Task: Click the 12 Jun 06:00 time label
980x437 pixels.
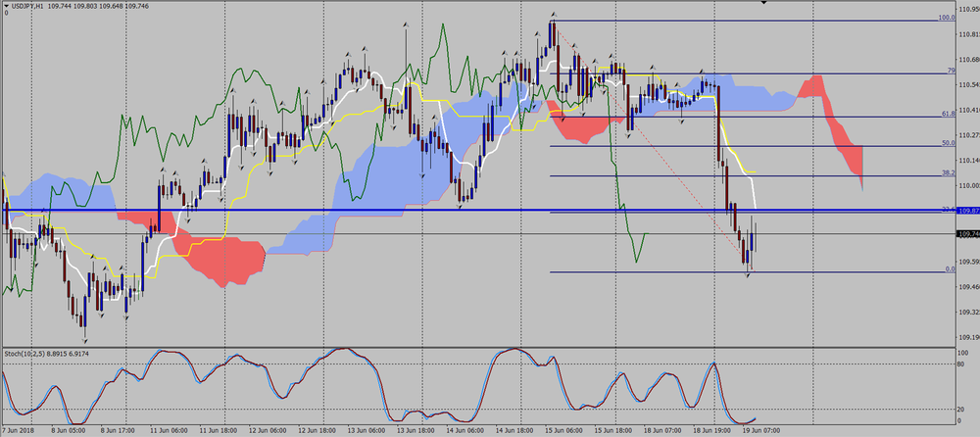Action: pos(266,431)
